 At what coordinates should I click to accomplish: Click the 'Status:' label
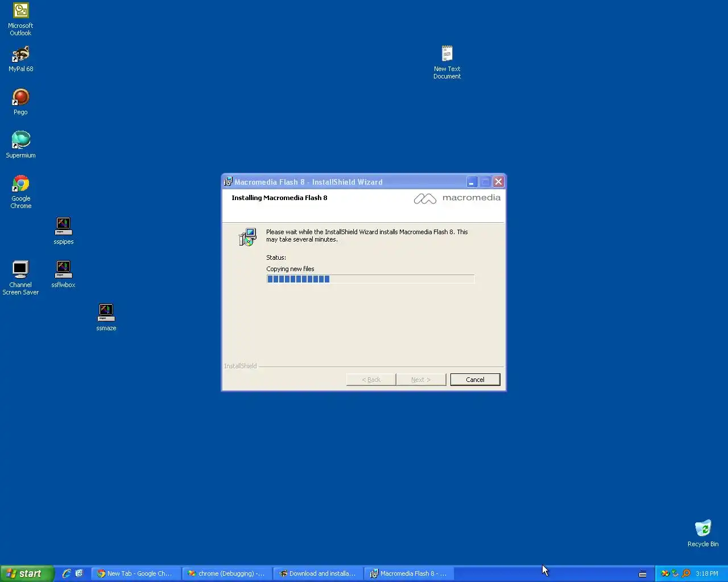(276, 257)
